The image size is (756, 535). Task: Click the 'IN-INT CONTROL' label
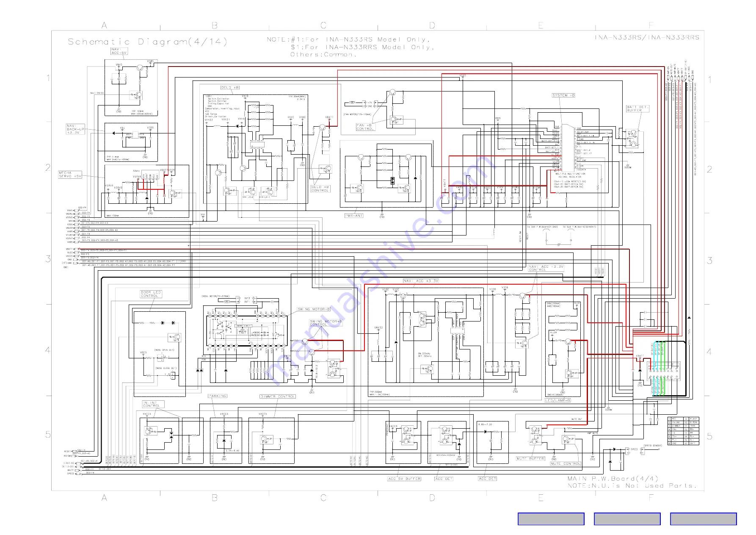coord(151,405)
